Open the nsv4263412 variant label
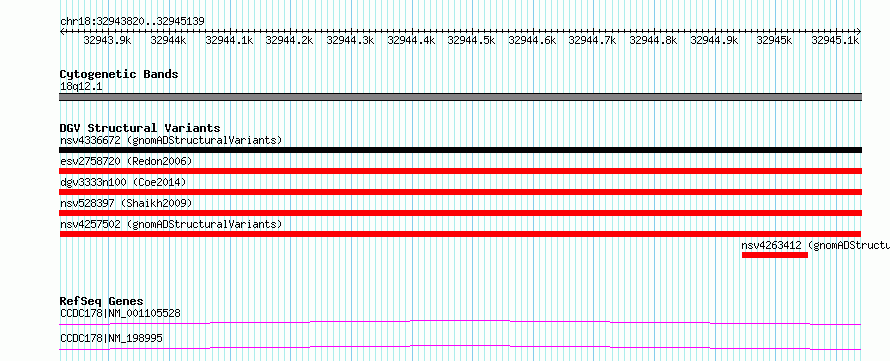 [x=816, y=245]
